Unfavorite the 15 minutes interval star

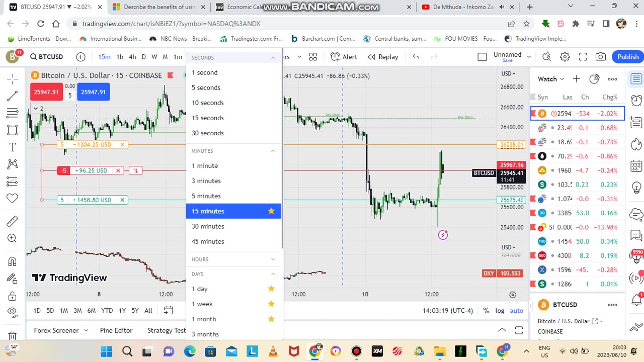[271, 211]
